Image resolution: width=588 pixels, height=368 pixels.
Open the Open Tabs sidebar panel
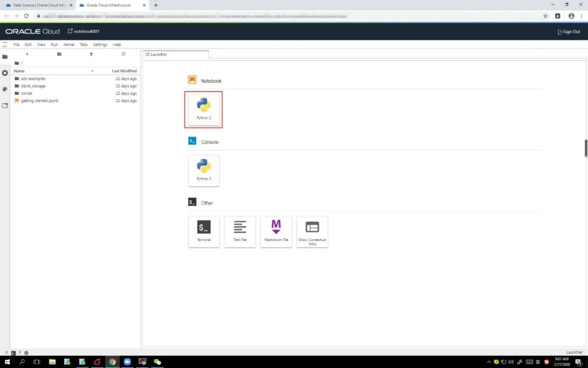pyautogui.click(x=5, y=106)
